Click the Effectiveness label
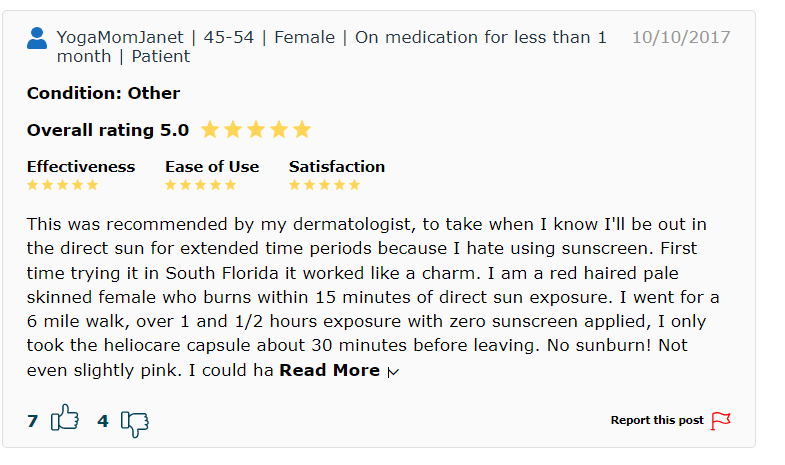 (x=81, y=167)
